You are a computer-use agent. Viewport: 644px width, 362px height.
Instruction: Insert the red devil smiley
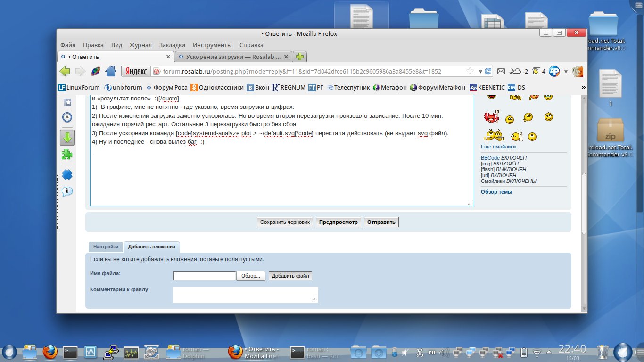coord(491,117)
